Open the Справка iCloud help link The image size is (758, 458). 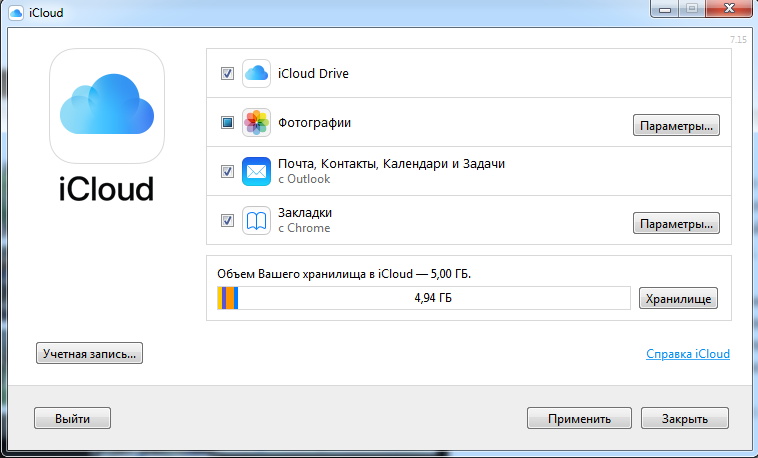tap(688, 354)
